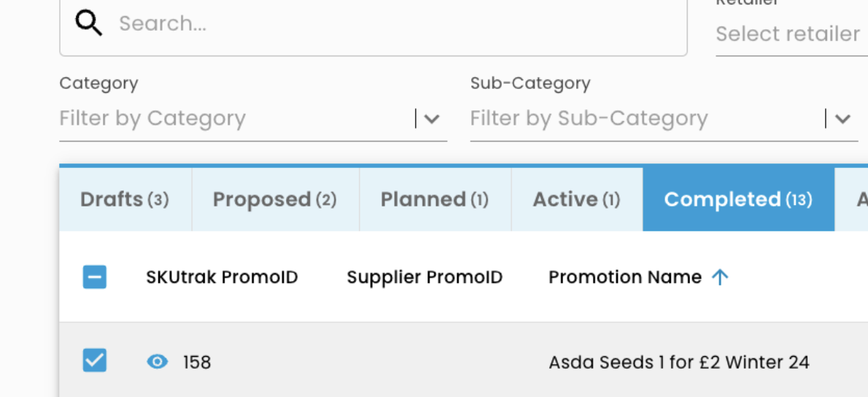
Task: Open the Planned tab
Action: 435,199
